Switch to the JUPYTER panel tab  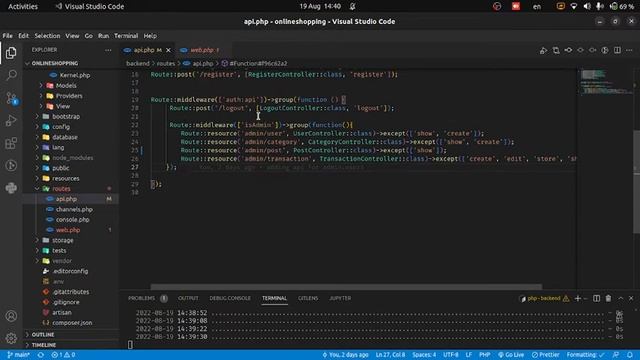340,298
